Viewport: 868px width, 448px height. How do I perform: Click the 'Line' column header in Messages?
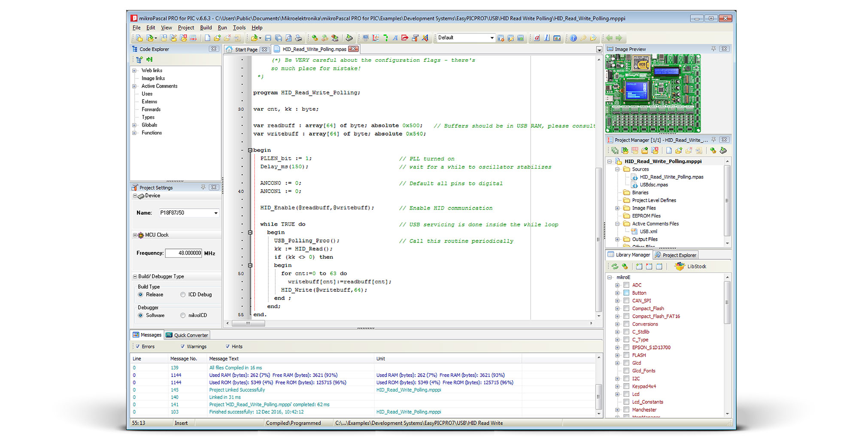(x=149, y=359)
